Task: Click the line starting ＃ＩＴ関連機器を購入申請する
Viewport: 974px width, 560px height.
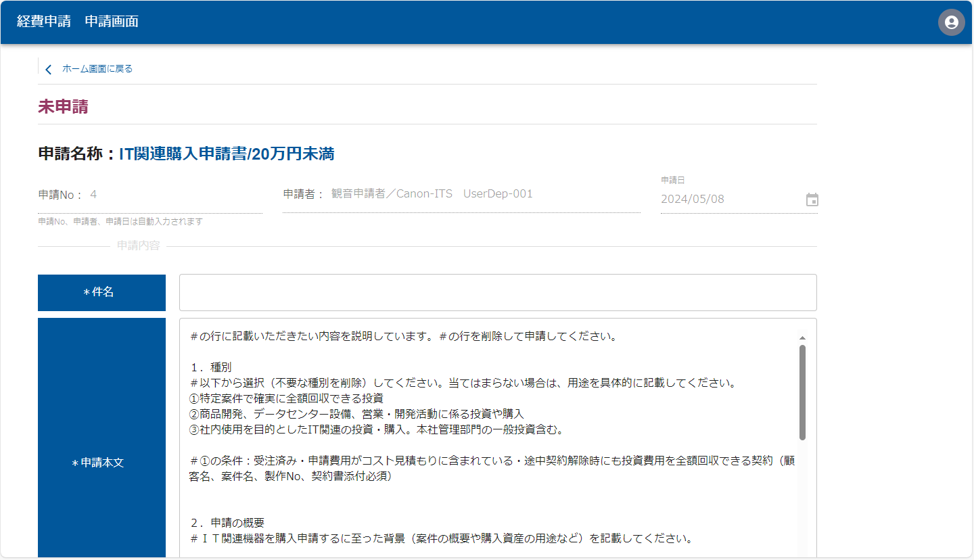Action: [x=441, y=539]
